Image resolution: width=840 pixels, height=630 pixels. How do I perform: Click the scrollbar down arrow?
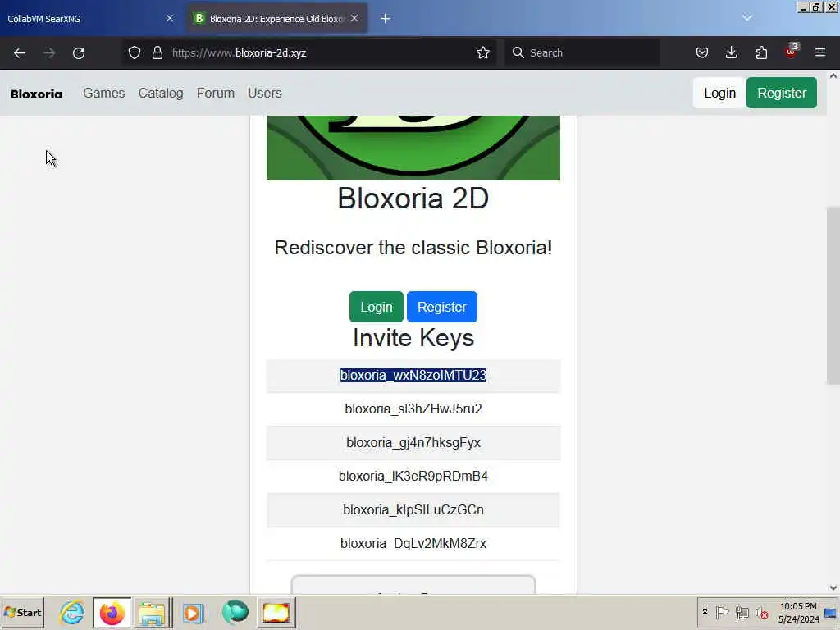pyautogui.click(x=833, y=587)
